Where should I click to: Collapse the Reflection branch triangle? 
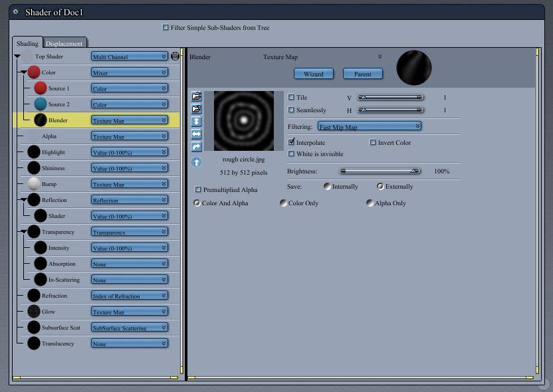click(24, 199)
